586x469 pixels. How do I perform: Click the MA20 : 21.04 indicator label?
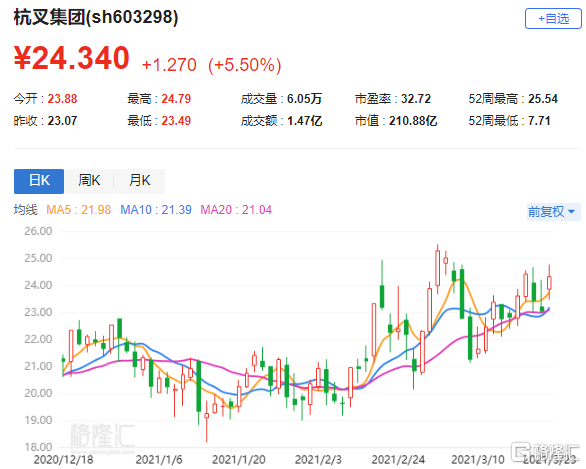[236, 210]
